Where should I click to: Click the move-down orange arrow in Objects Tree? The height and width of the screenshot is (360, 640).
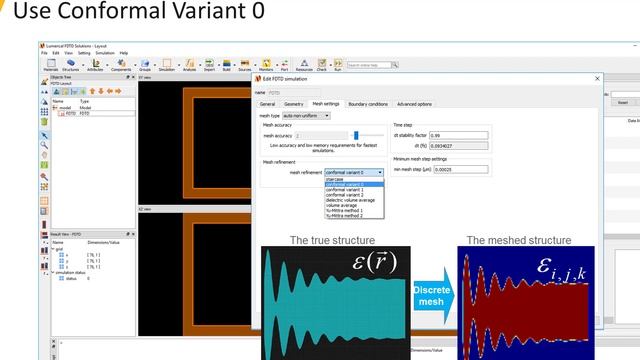(101, 91)
